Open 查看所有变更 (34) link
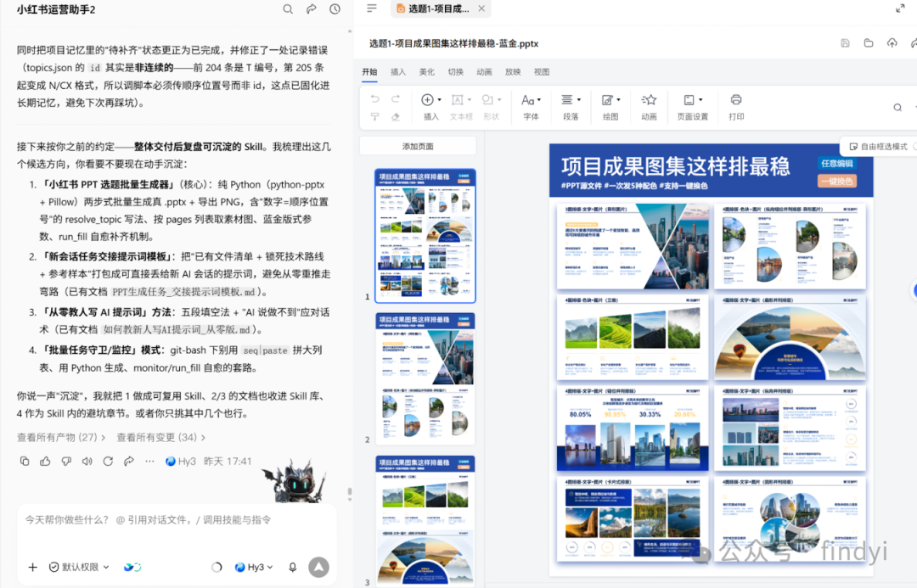Image resolution: width=917 pixels, height=588 pixels. click(x=160, y=437)
